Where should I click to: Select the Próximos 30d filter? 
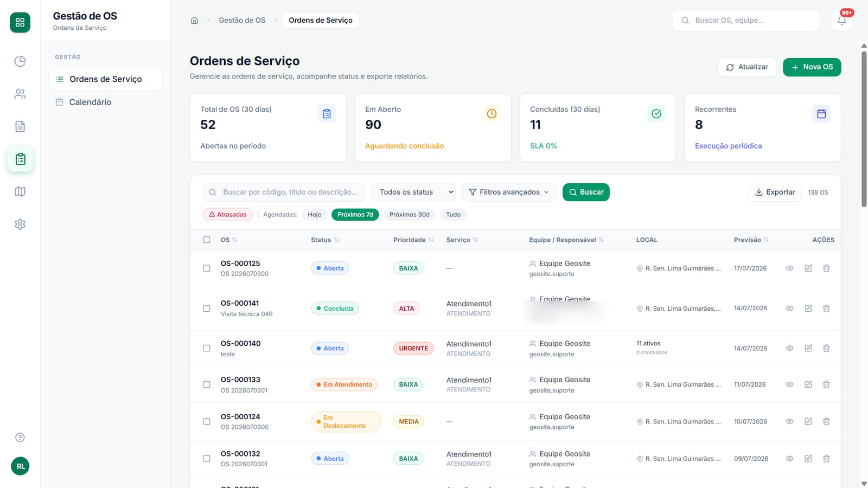pyautogui.click(x=410, y=215)
